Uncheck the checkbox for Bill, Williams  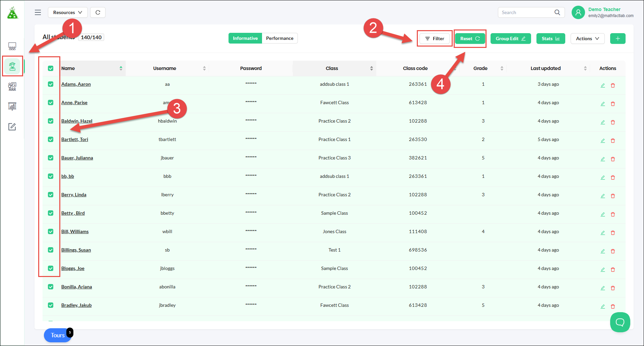(x=51, y=231)
